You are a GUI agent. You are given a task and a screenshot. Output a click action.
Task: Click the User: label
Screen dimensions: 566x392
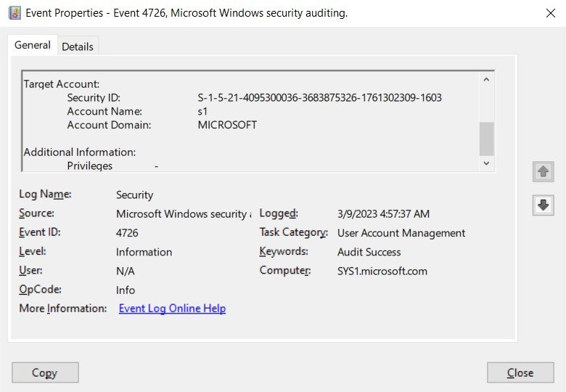click(x=30, y=270)
